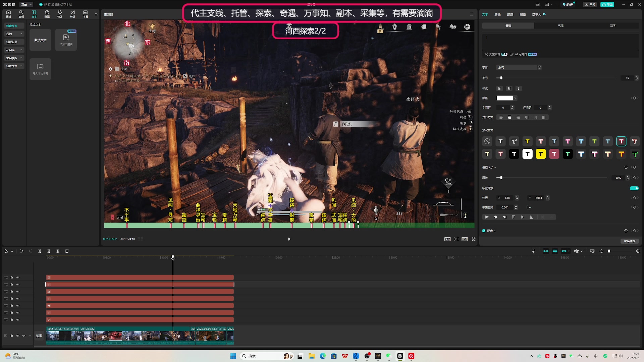Click the delete trash icon in timeline toolbar
Screen dimensions: 644x362
67,251
